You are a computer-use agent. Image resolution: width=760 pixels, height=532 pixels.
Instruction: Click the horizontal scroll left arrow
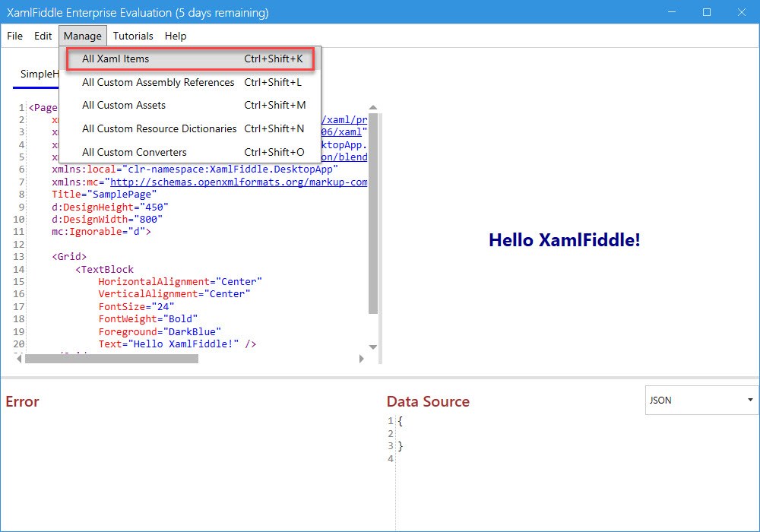pos(19,359)
